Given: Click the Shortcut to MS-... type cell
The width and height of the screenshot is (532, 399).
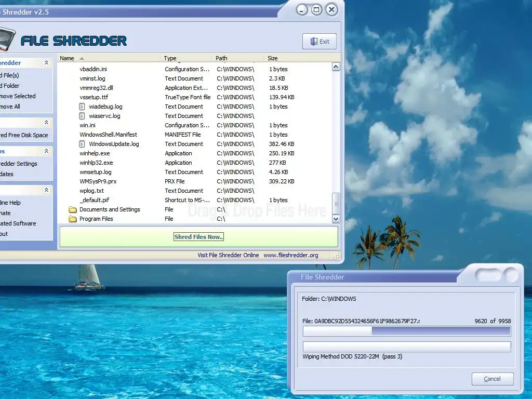Looking at the screenshot, I should (x=187, y=200).
